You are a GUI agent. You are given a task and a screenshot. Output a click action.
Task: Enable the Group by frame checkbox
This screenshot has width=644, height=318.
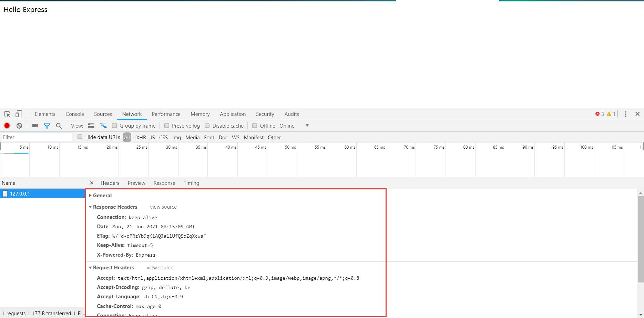[114, 126]
